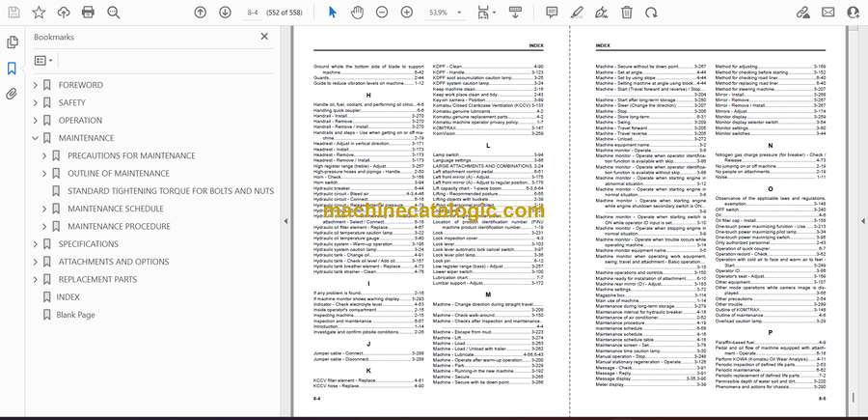The width and height of the screenshot is (868, 420).
Task: Open the fit page options dropdown
Action: (485, 13)
